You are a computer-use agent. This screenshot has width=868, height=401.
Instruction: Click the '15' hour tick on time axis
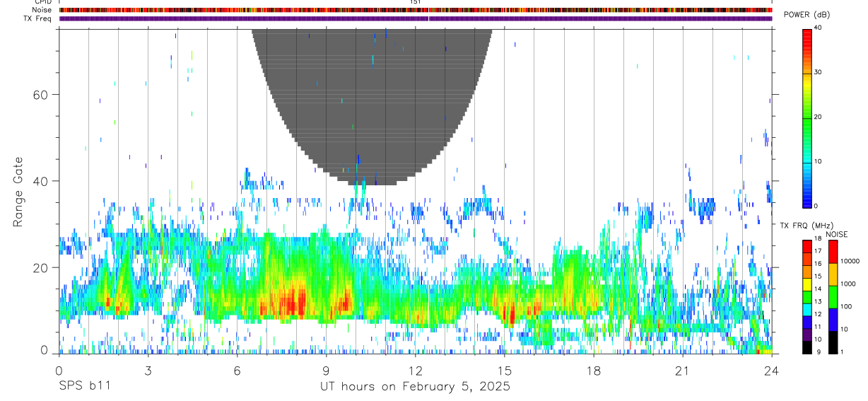pyautogui.click(x=505, y=371)
